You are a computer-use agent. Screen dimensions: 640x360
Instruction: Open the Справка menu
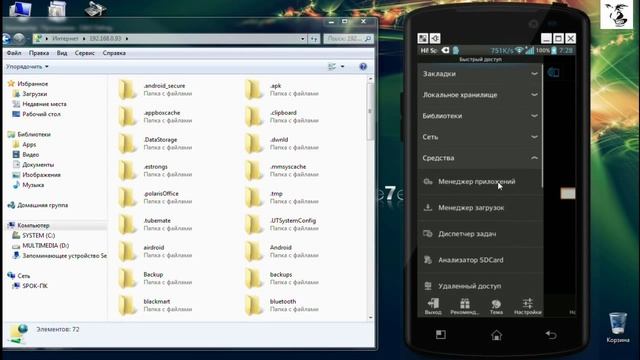(x=114, y=53)
